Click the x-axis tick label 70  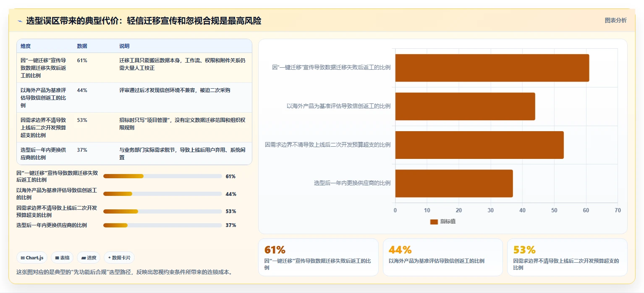[617, 210]
